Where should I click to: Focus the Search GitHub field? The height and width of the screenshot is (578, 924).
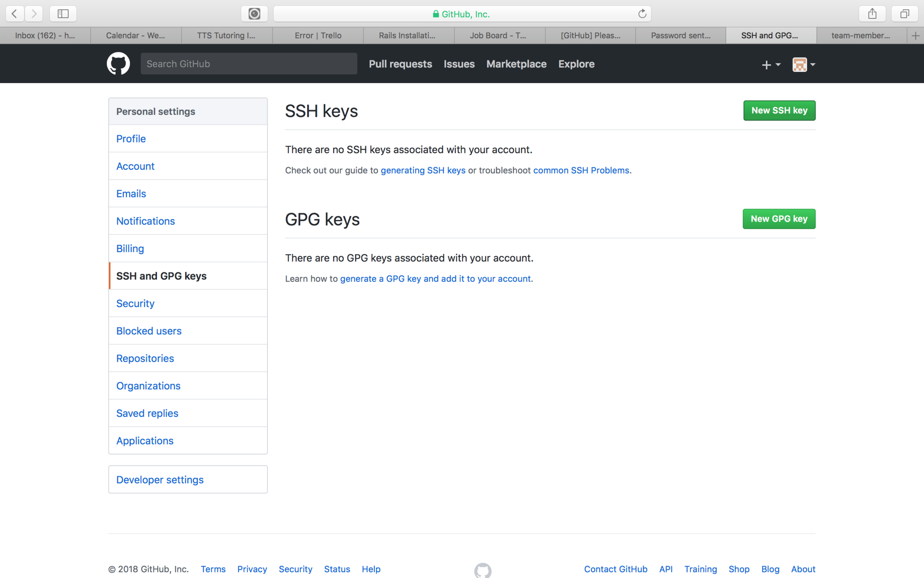(249, 64)
